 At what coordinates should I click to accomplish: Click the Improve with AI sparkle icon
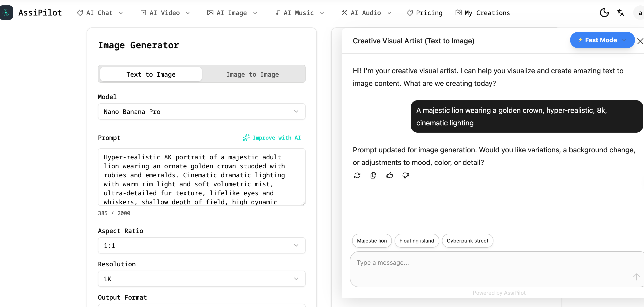(246, 138)
